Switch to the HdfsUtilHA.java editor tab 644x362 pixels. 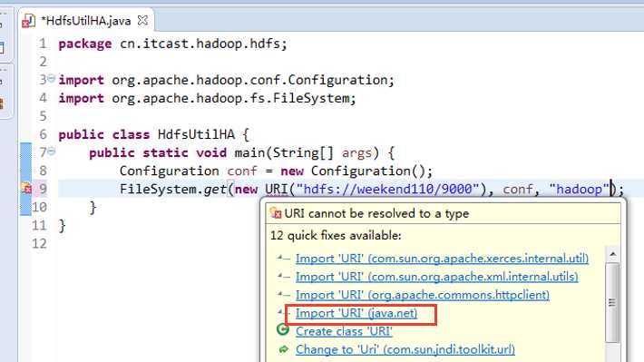(x=86, y=21)
